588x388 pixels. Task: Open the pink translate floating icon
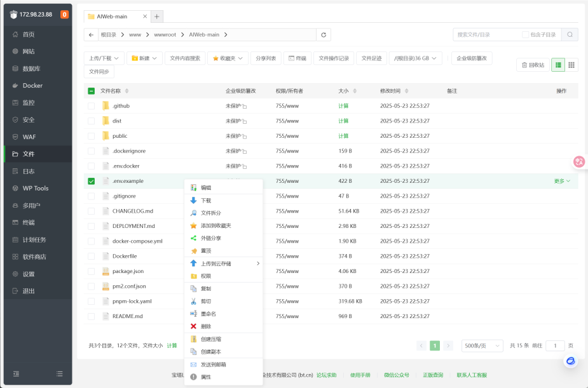click(579, 161)
